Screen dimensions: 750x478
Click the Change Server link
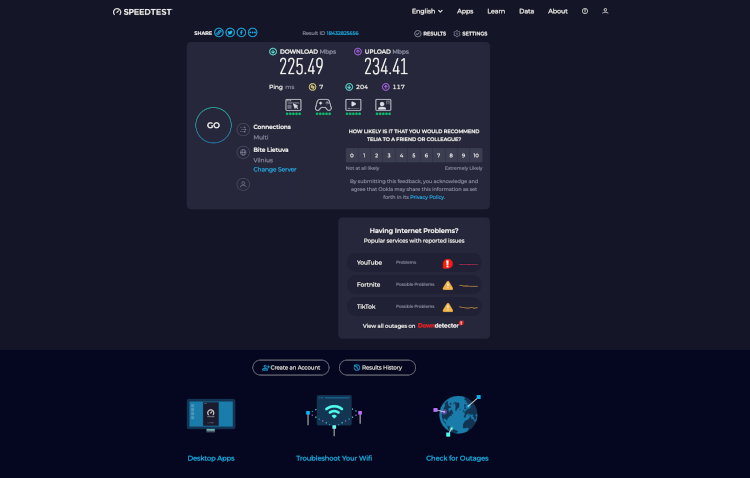[275, 169]
